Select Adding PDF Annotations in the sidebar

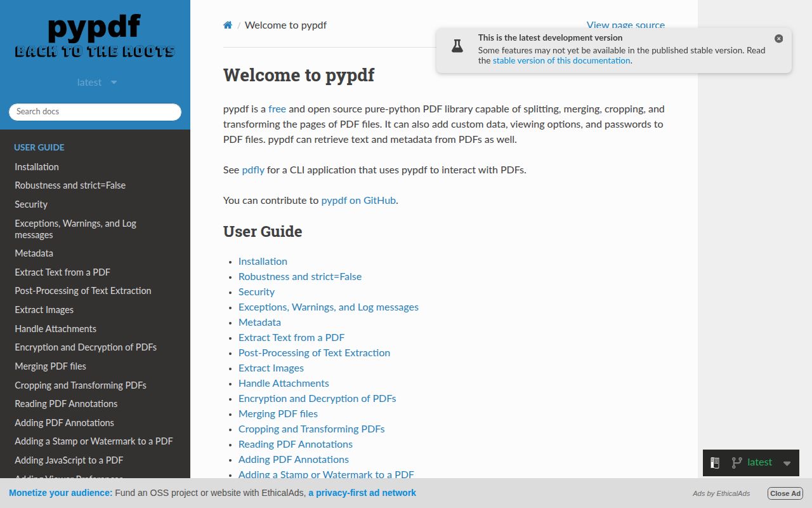point(64,423)
